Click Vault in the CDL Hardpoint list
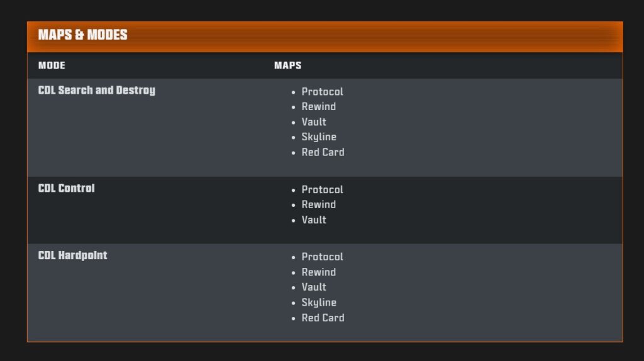 click(314, 287)
